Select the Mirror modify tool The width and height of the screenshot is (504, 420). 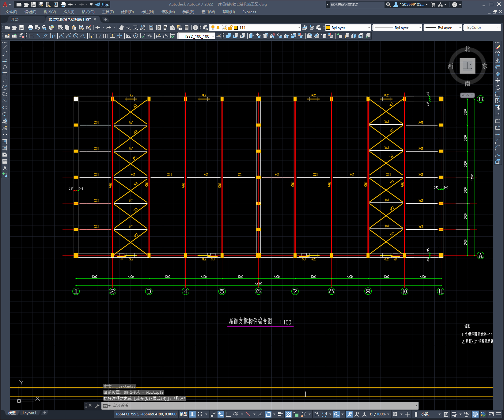coord(498,60)
